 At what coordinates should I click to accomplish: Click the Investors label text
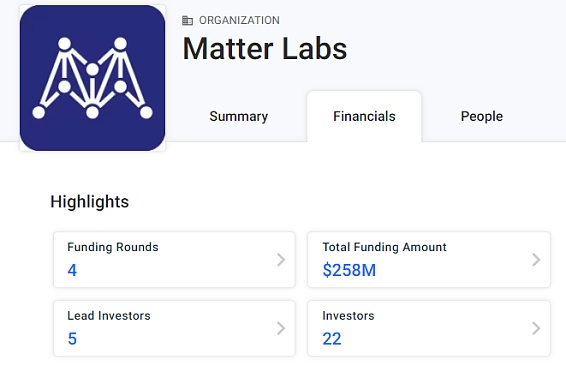(x=348, y=316)
